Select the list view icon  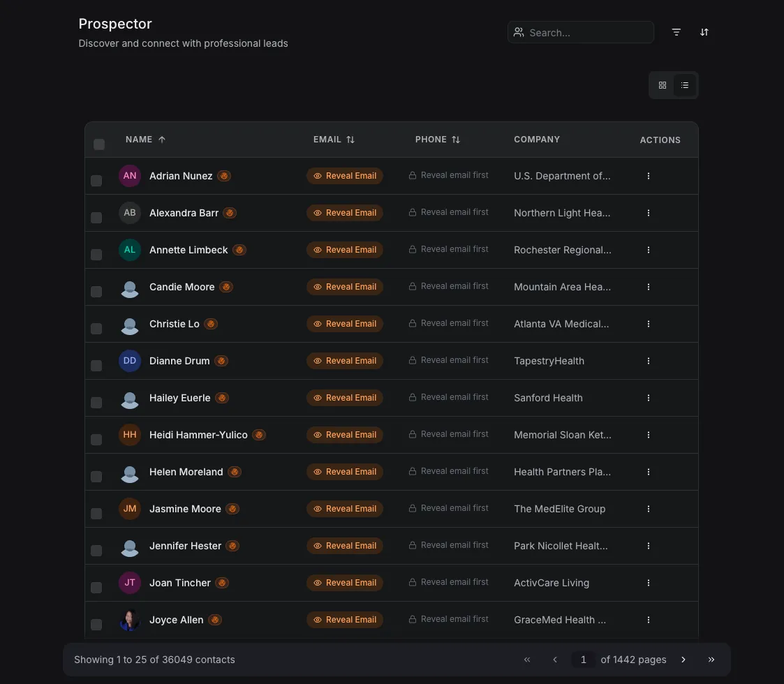click(x=685, y=85)
